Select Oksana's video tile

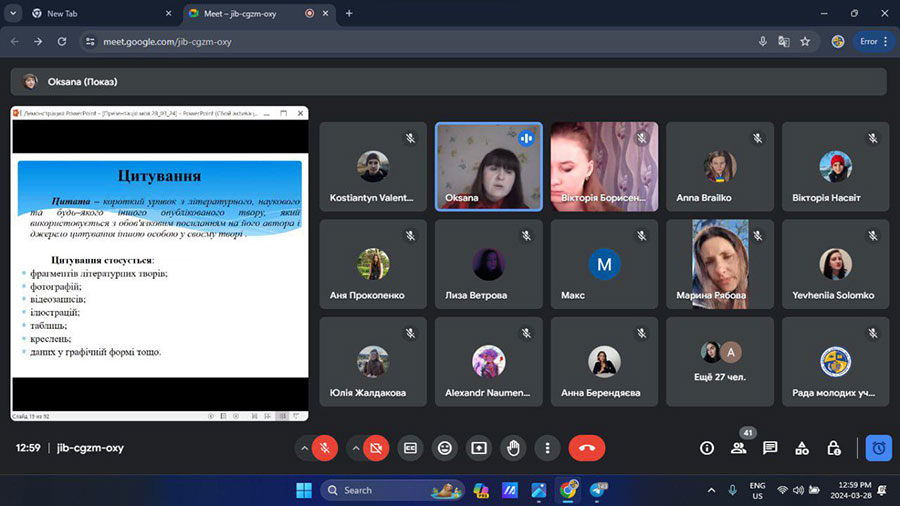(488, 166)
